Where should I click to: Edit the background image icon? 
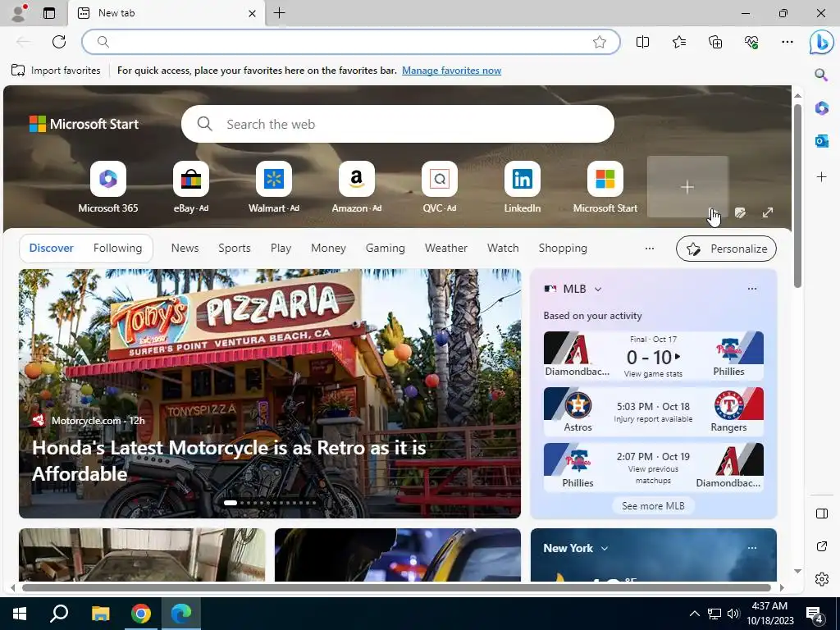(740, 212)
